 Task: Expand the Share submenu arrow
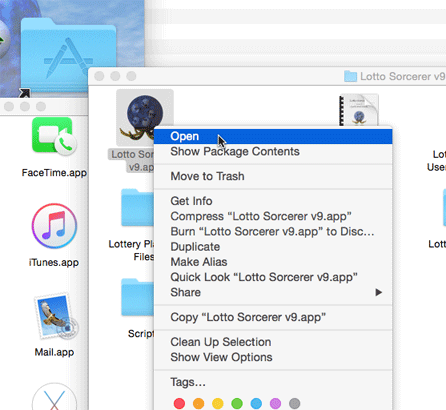[378, 292]
